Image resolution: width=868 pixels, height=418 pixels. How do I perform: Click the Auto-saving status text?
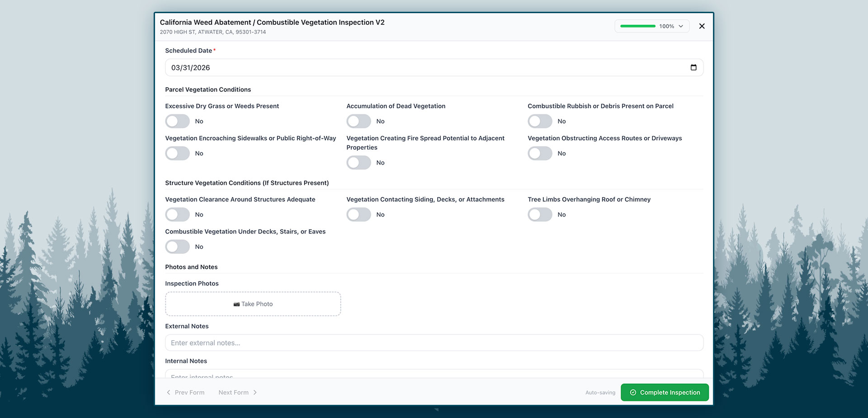[x=600, y=393]
